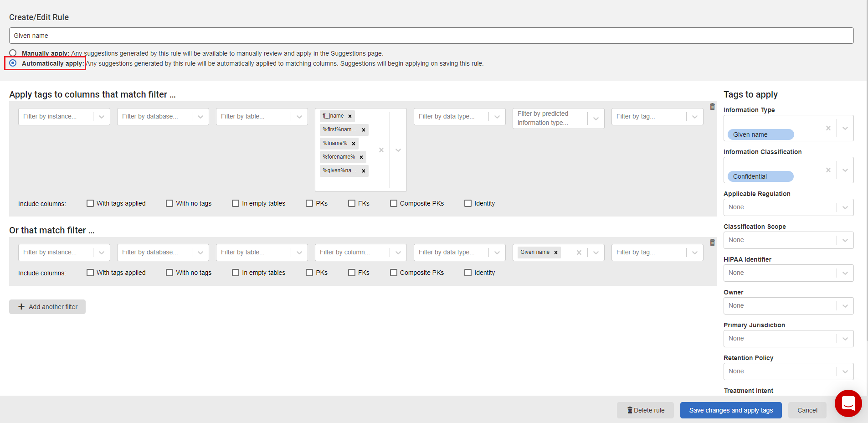868x423 pixels.
Task: Open the red chat support widget
Action: (x=848, y=403)
